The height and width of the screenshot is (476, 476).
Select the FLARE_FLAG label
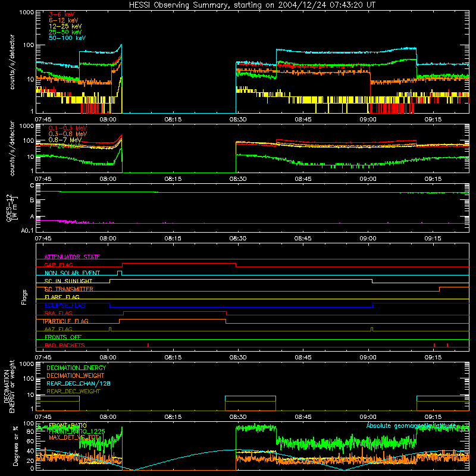point(62,297)
